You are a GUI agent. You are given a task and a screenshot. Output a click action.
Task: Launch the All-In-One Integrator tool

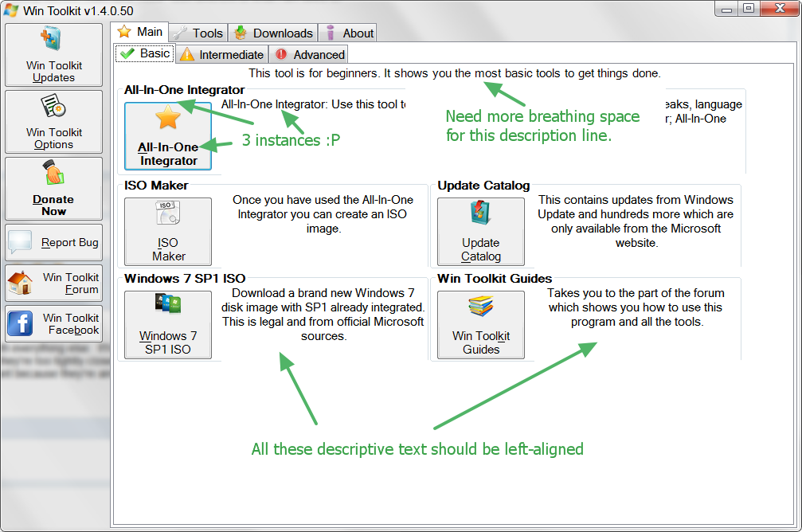[x=168, y=136]
